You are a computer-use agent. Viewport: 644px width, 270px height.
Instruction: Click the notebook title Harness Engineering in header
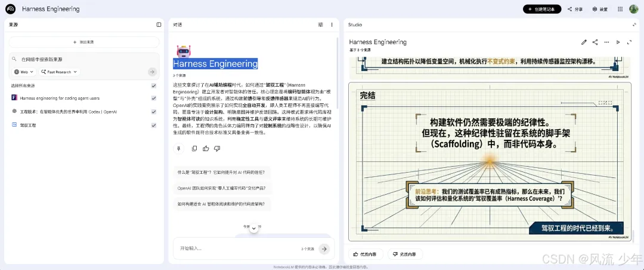pyautogui.click(x=51, y=9)
